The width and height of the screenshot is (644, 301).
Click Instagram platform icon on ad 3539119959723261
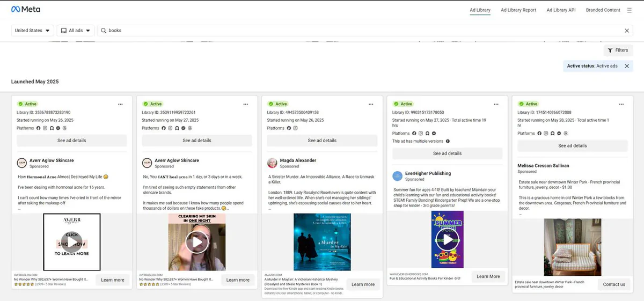pos(170,128)
